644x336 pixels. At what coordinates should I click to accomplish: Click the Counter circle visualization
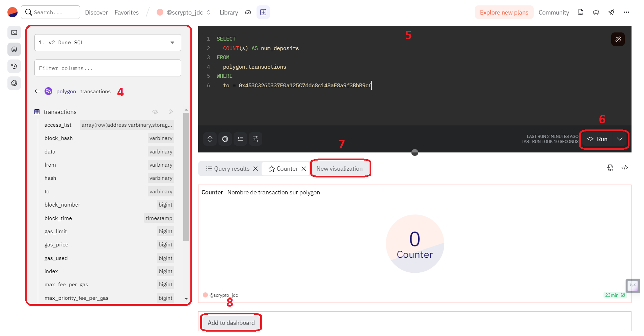tap(415, 244)
